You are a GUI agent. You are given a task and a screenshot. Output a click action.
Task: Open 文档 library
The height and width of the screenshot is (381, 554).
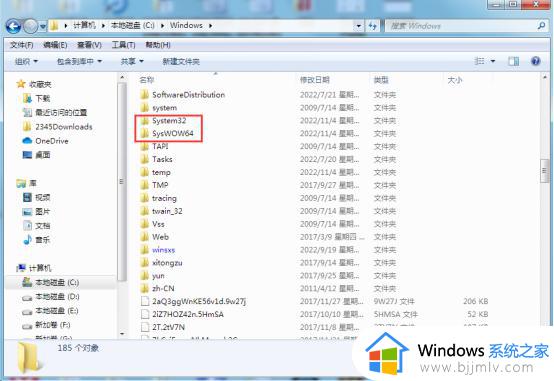coord(36,225)
